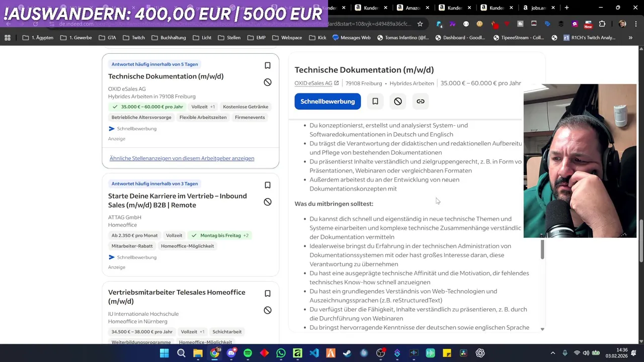Open 'Ähnliche Stellenanzeigen von diesem Arbeitgeber anzeigen' link
This screenshot has height=362, width=644.
click(x=182, y=158)
